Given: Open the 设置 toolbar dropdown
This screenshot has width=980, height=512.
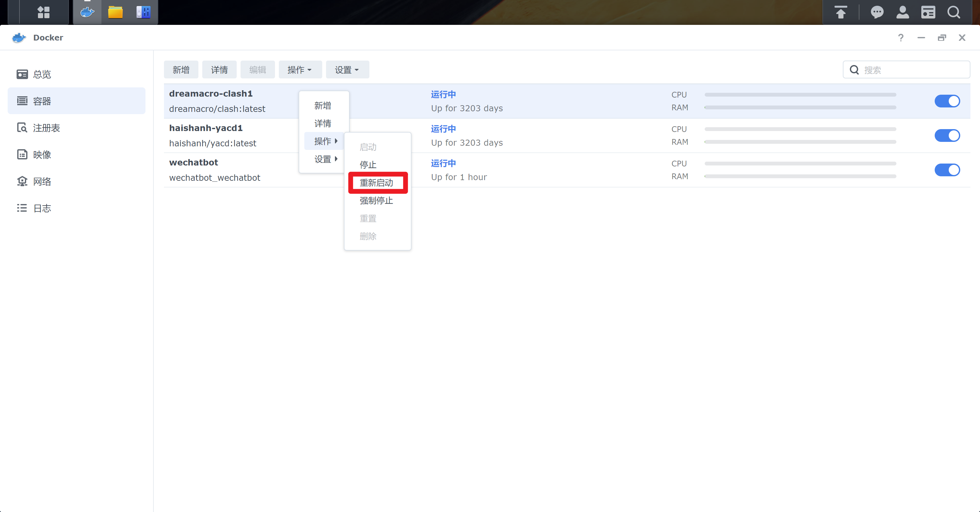Looking at the screenshot, I should pyautogui.click(x=347, y=69).
